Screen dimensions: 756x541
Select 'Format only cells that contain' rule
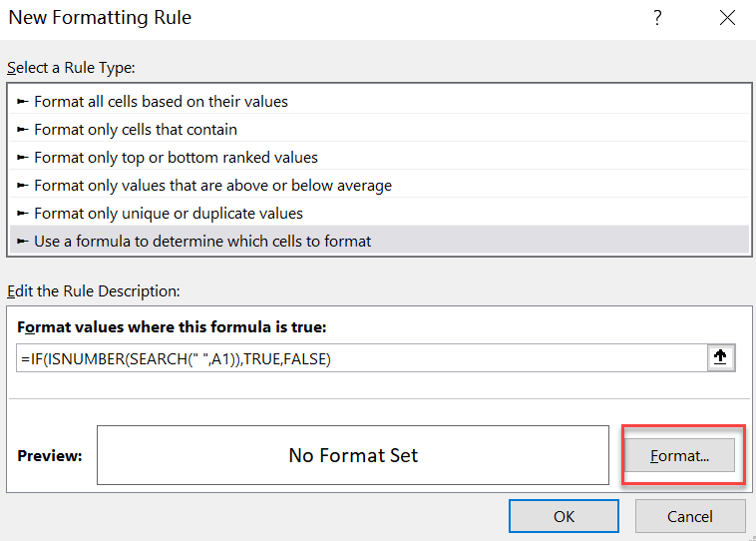(x=380, y=130)
